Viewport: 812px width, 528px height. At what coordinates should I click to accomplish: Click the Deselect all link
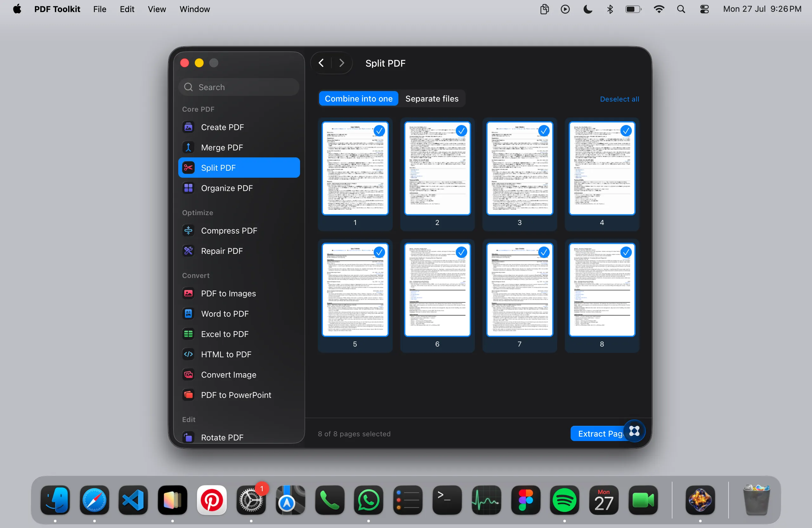(x=619, y=99)
